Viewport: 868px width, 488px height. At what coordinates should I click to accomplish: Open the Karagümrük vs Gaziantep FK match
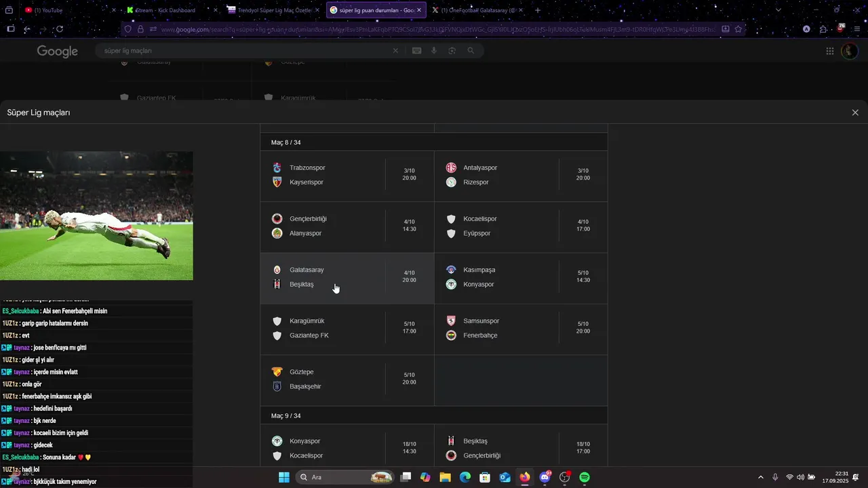pos(347,329)
